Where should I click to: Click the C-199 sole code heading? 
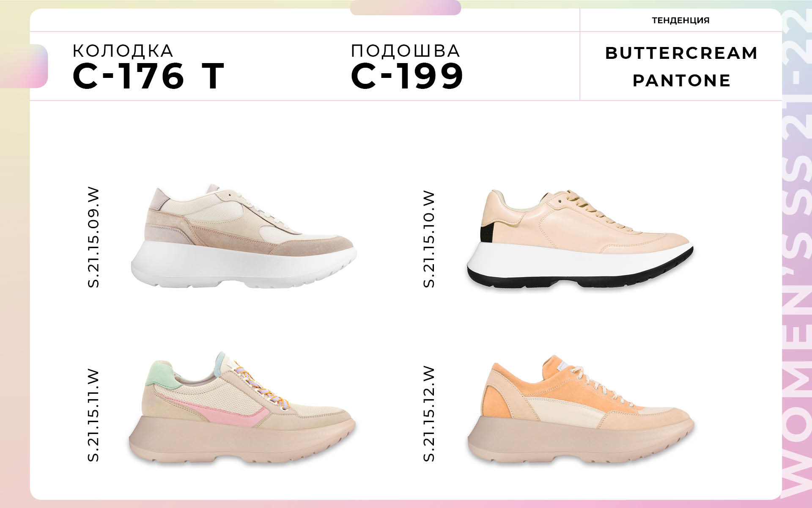pyautogui.click(x=407, y=76)
